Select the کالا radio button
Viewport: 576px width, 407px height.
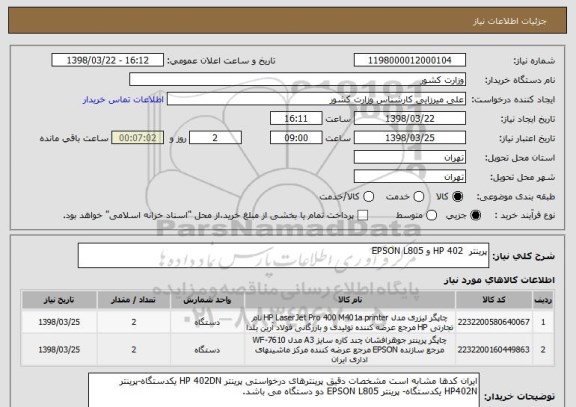pyautogui.click(x=458, y=197)
